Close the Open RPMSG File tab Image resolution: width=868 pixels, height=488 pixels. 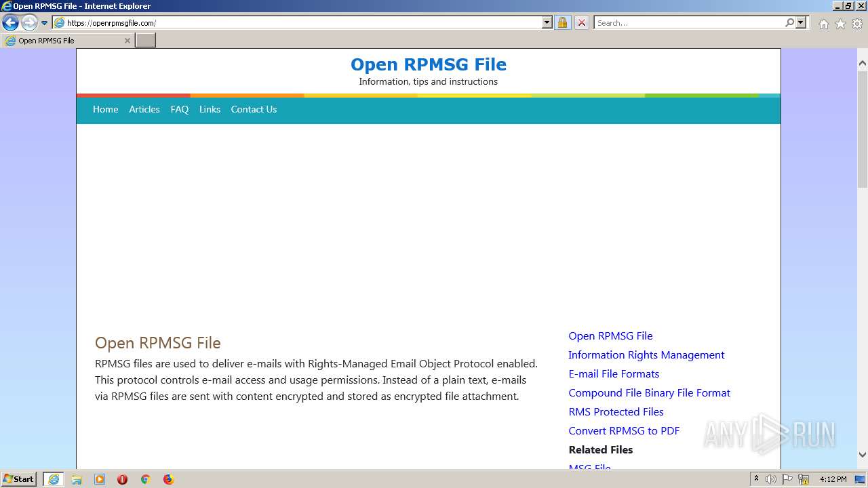click(127, 41)
